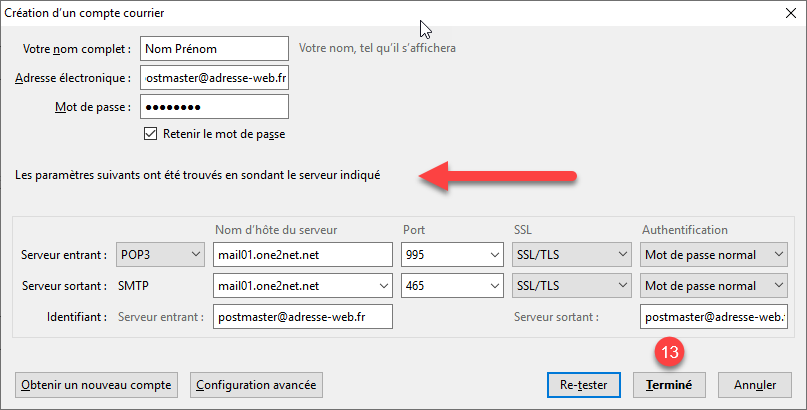The height and width of the screenshot is (410, 807).
Task: Open Configuration avancée
Action: coord(256,385)
